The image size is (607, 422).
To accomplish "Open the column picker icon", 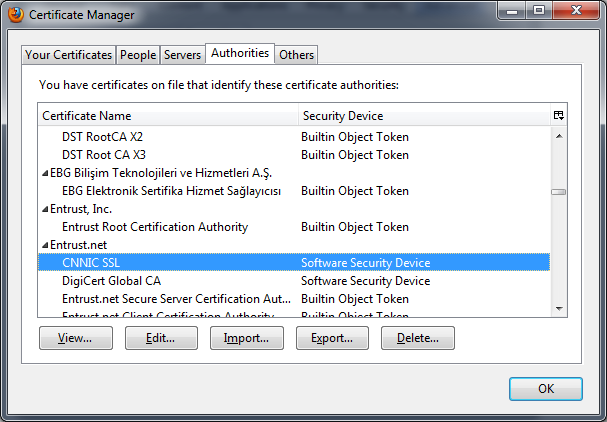I will pos(559,115).
